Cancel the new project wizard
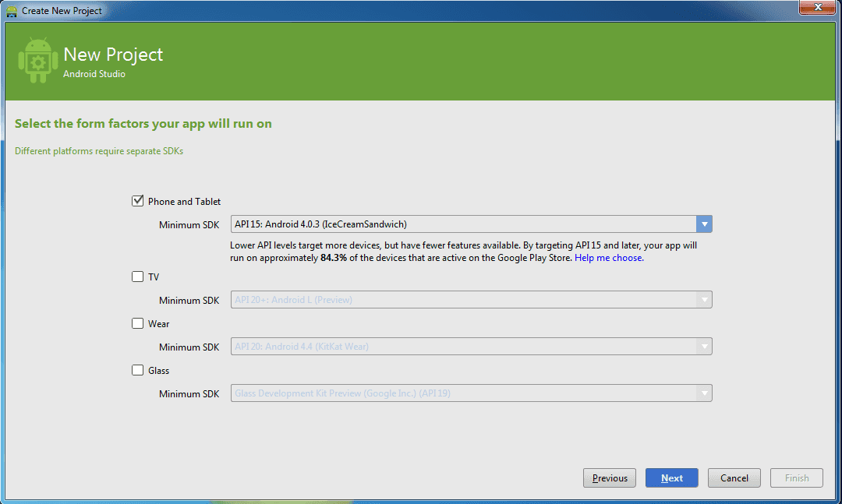 tap(734, 478)
